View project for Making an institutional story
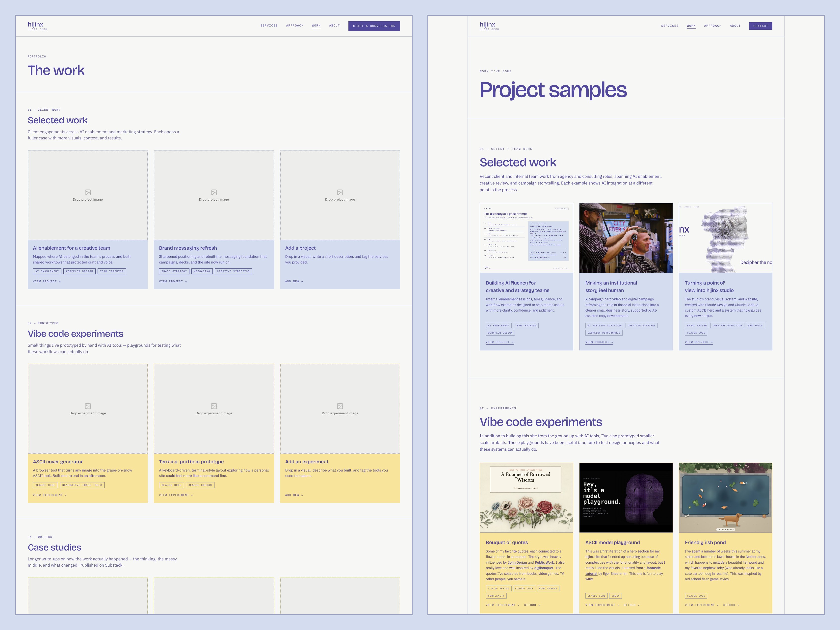The width and height of the screenshot is (840, 630). pyautogui.click(x=599, y=342)
